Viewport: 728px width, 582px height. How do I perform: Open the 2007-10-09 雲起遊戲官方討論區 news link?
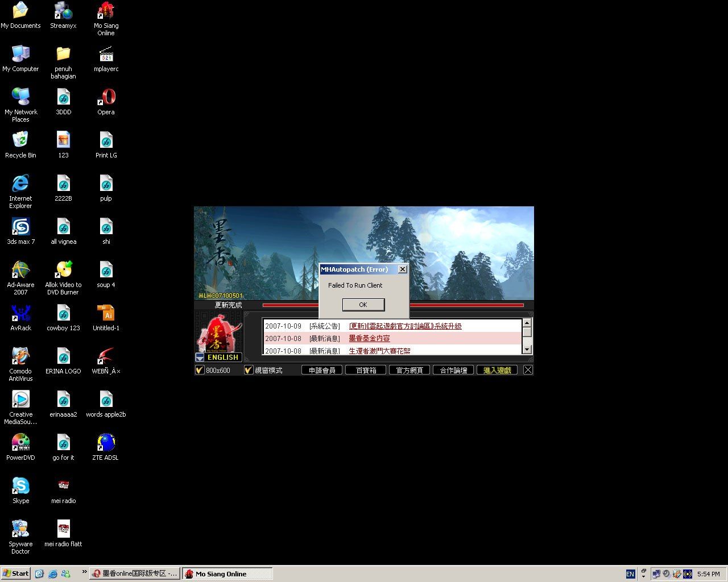405,326
